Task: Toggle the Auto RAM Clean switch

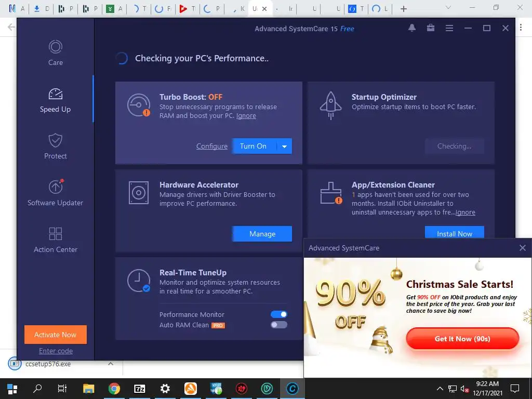Action: pos(279,325)
